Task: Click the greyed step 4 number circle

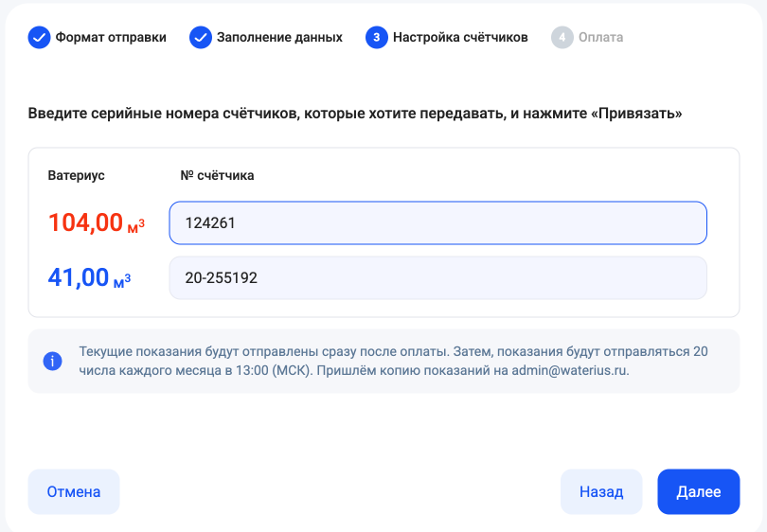Action: click(x=562, y=38)
